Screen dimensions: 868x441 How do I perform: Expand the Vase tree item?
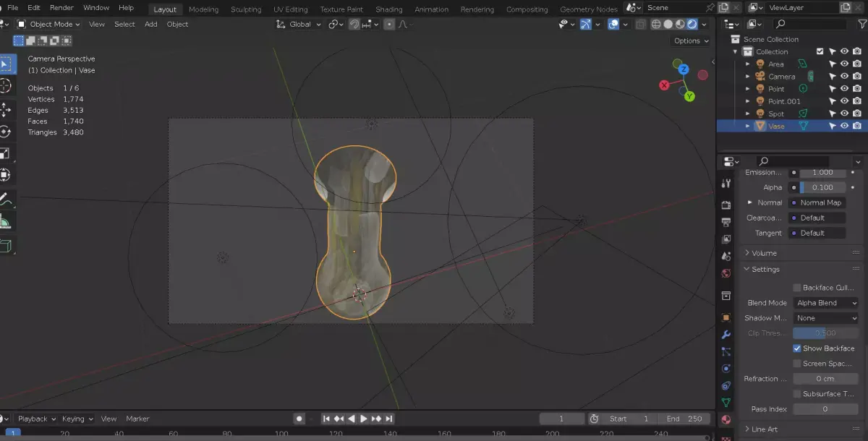pyautogui.click(x=748, y=126)
